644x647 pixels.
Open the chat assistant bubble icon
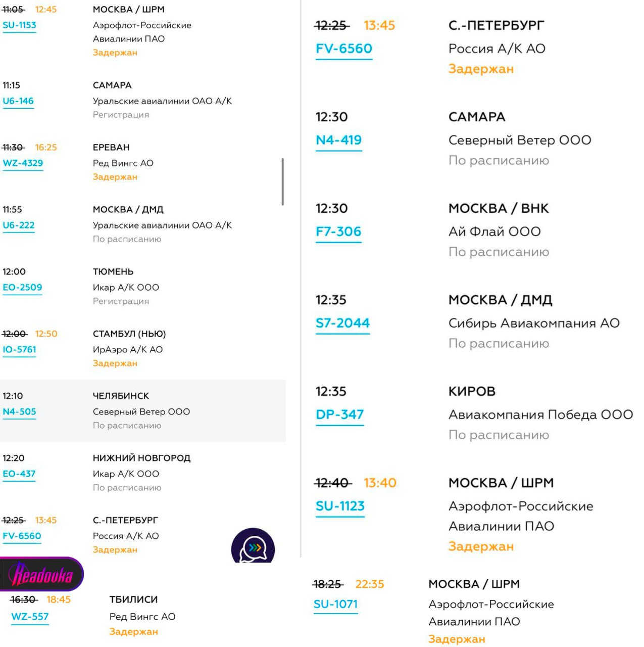click(x=253, y=547)
